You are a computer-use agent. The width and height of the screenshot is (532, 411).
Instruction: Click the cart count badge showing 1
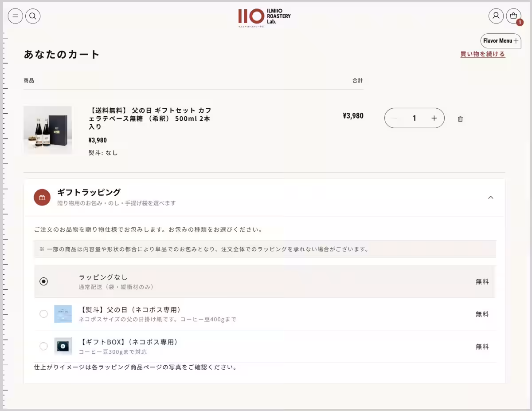pyautogui.click(x=520, y=22)
